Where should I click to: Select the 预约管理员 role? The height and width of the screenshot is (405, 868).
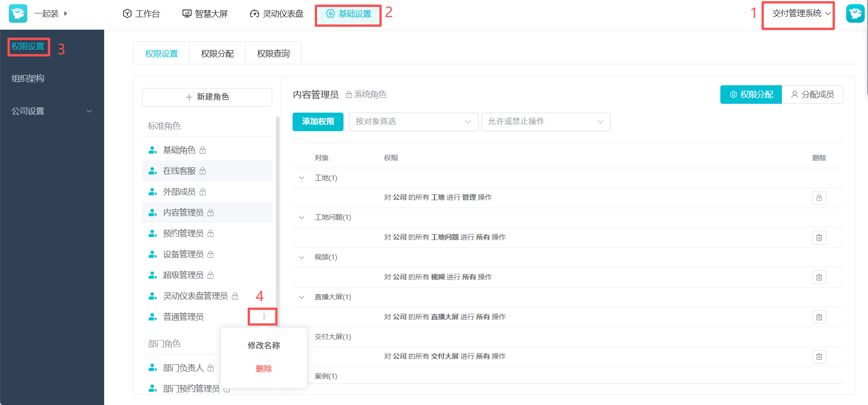tap(207, 234)
